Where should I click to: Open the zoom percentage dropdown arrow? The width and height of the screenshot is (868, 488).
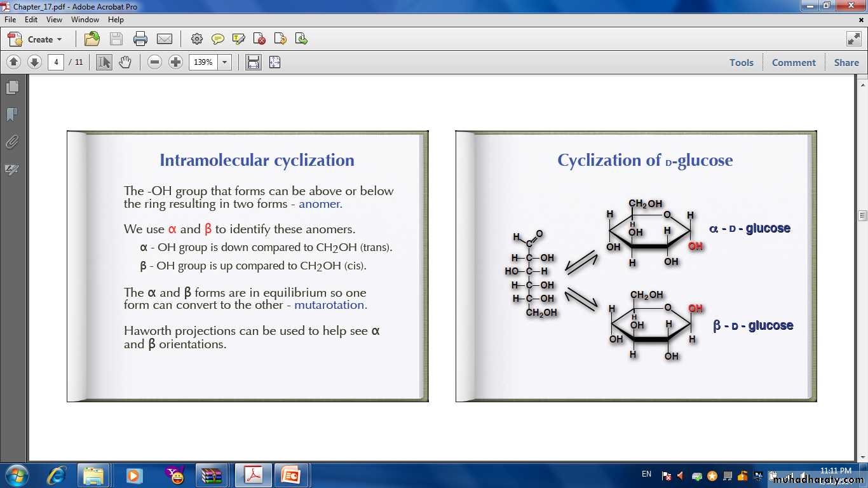224,62
